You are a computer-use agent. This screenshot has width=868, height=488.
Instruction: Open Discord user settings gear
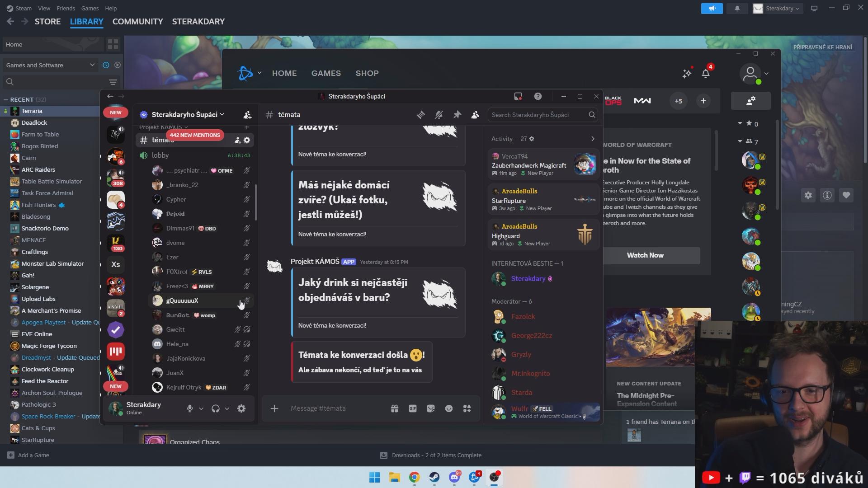[241, 408]
